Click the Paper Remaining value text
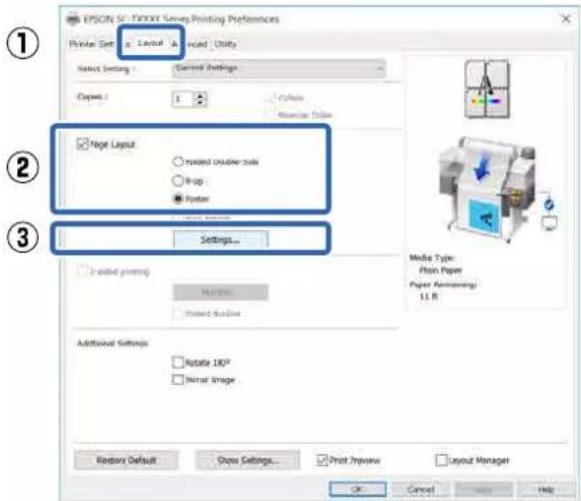581x501 pixels. pyautogui.click(x=429, y=296)
